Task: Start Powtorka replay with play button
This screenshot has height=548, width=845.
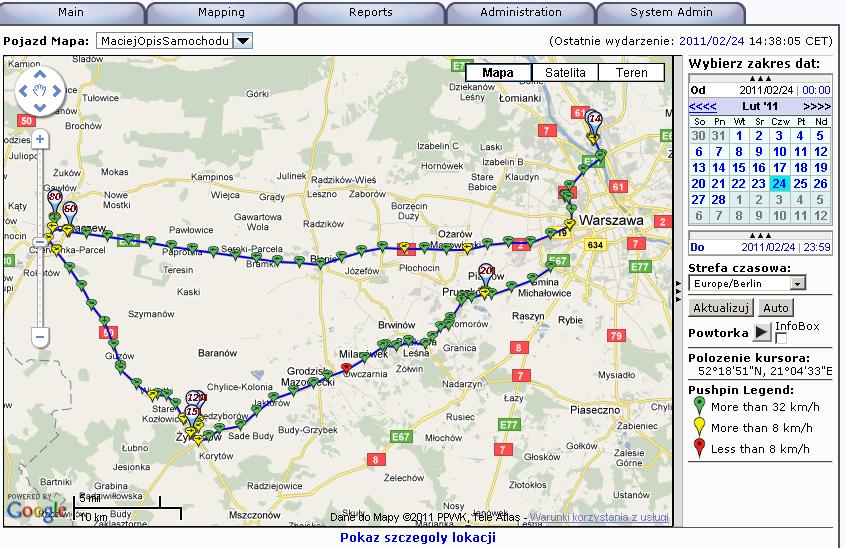Action: click(x=761, y=332)
